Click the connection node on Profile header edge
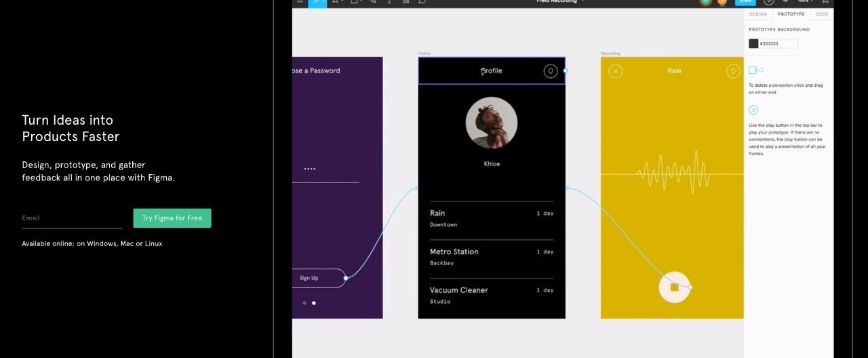Screen dimensions: 868x358 566,71
